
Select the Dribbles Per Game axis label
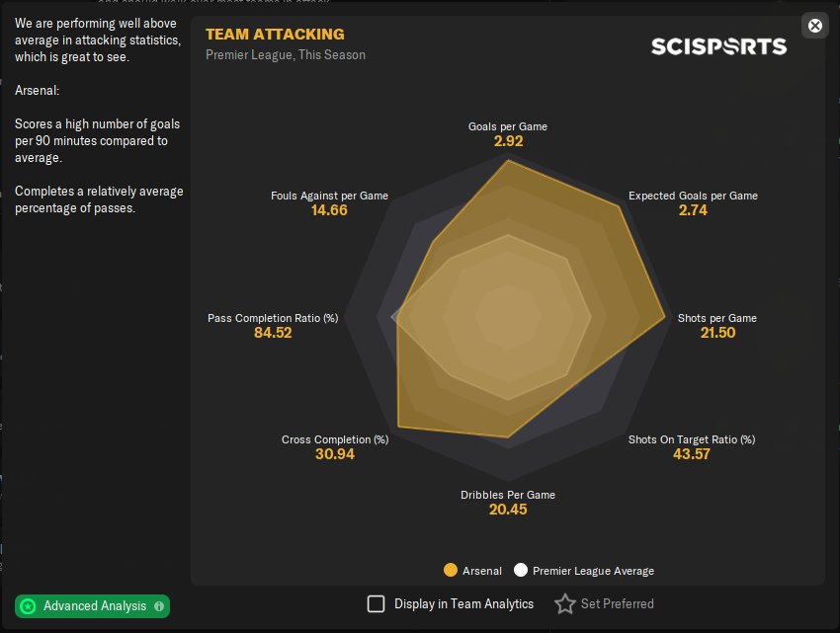click(508, 495)
